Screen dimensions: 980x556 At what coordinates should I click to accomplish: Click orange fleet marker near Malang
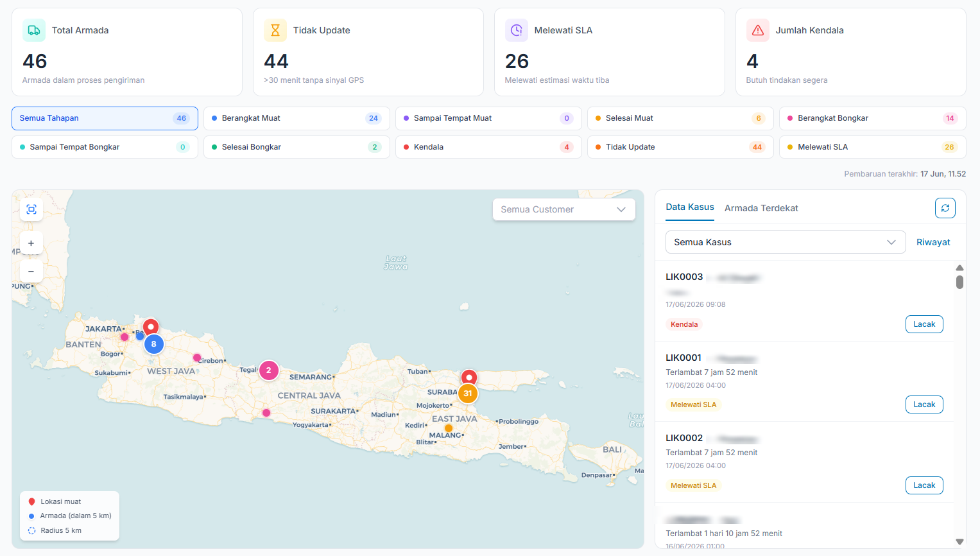(449, 428)
